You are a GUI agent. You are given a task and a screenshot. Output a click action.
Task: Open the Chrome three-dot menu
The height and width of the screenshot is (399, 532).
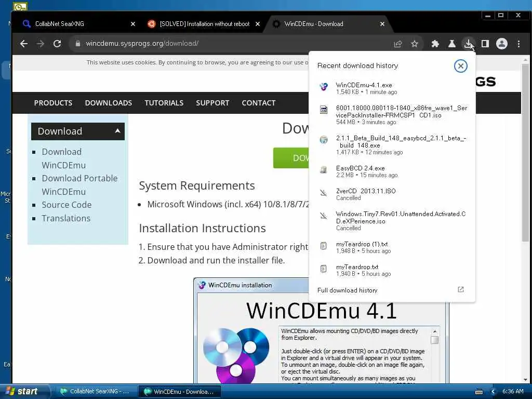click(x=518, y=44)
